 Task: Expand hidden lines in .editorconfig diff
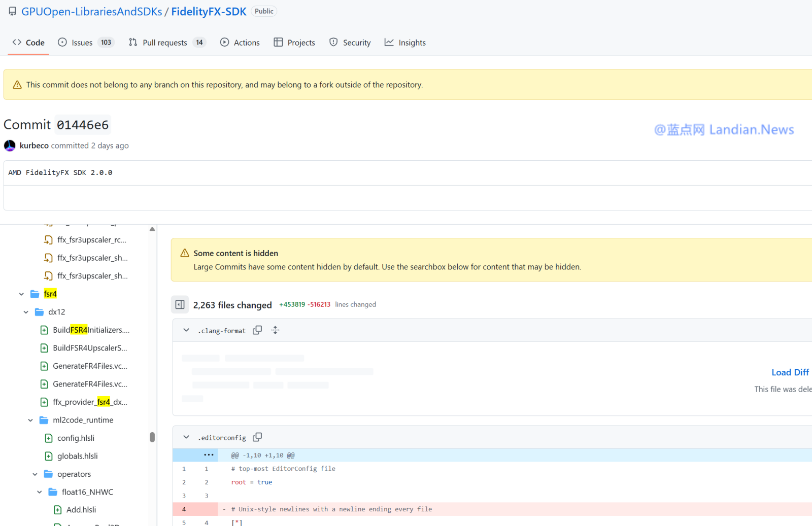[208, 455]
